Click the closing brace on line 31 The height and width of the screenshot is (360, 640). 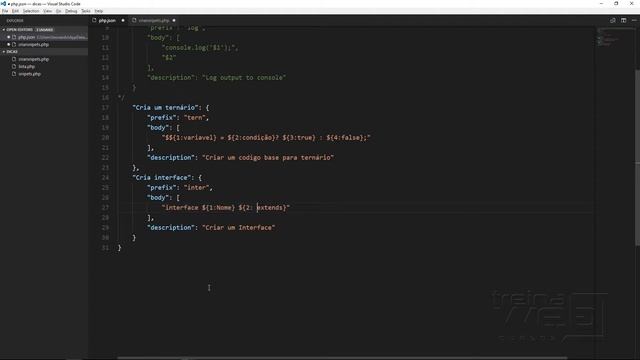[120, 248]
